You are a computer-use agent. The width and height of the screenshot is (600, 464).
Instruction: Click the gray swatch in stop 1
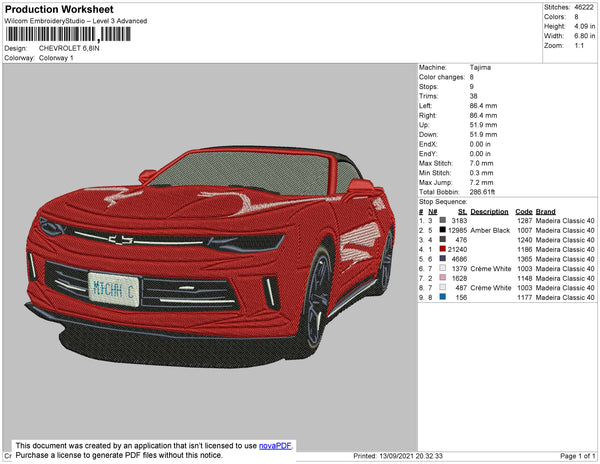coord(442,221)
